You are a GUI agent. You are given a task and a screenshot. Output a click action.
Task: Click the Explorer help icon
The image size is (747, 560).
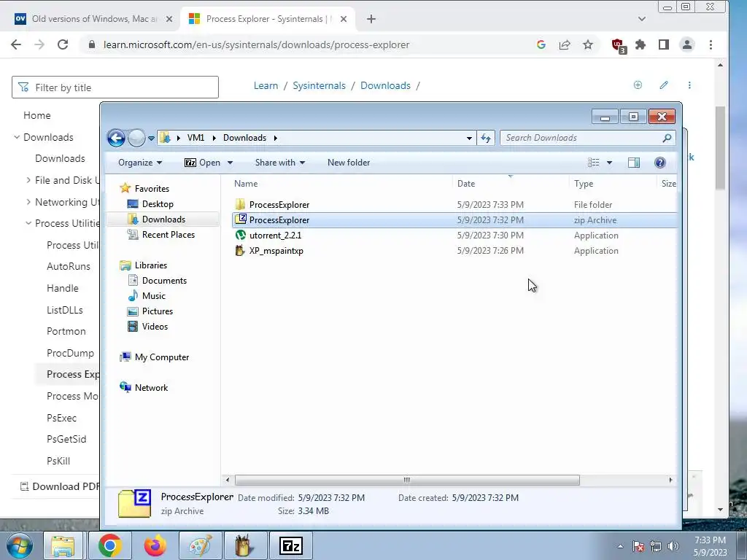pos(659,163)
